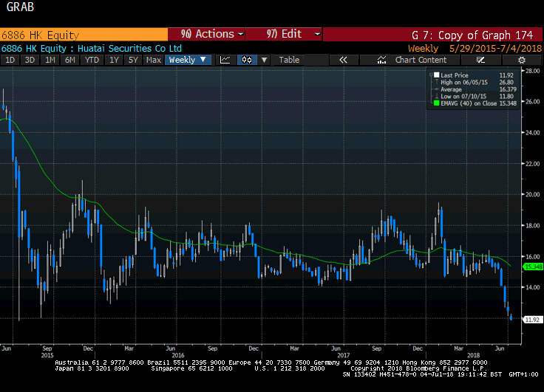Click the double left chevron collapse icon
Image resolution: width=544 pixels, height=392 pixels.
click(x=343, y=60)
